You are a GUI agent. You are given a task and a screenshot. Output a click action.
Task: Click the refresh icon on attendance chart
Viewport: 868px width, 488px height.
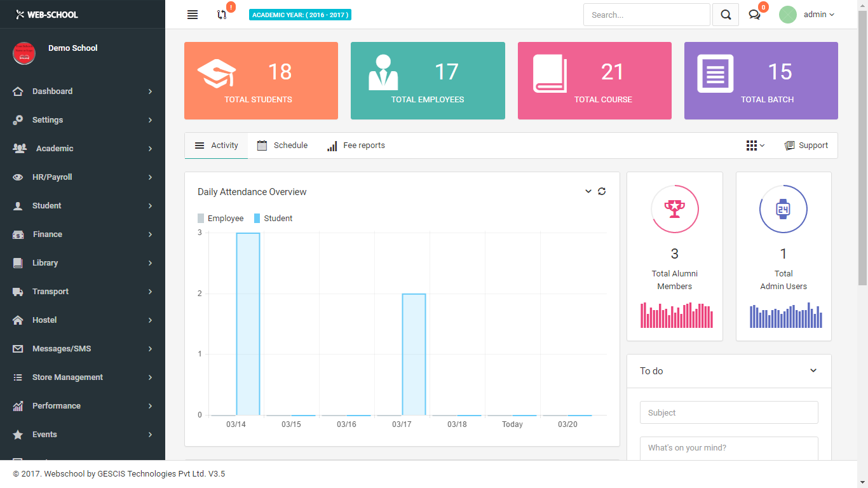click(602, 191)
